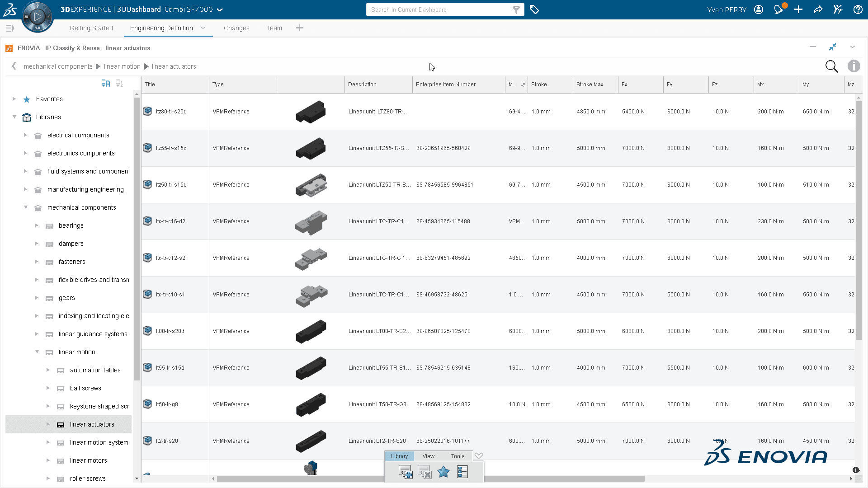This screenshot has height=488, width=868.
Task: Click the search icon in top right
Action: [833, 66]
